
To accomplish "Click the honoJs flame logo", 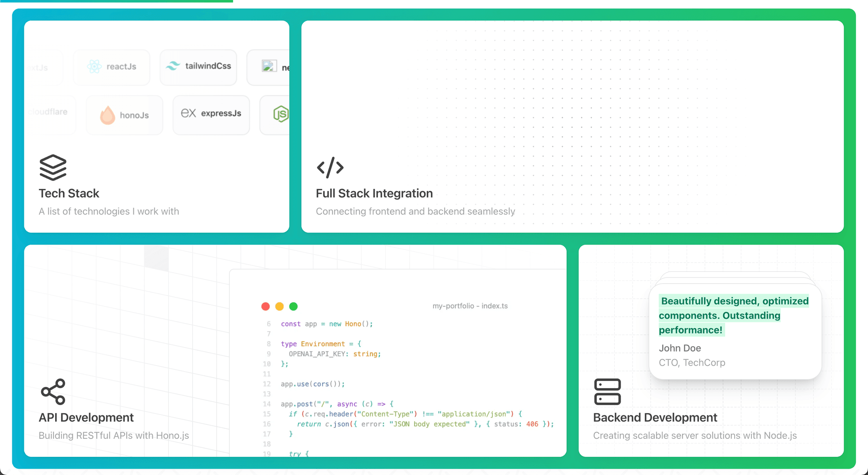I will 107,115.
